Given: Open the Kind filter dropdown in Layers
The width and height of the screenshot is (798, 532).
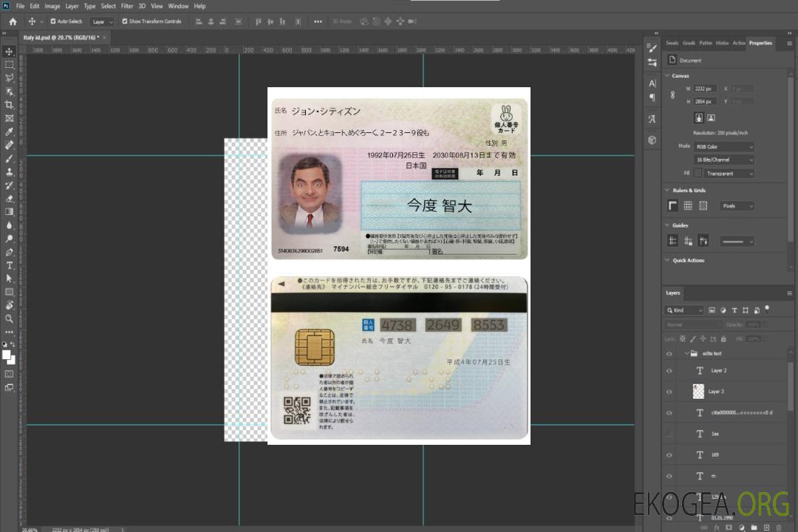Looking at the screenshot, I should pos(684,310).
